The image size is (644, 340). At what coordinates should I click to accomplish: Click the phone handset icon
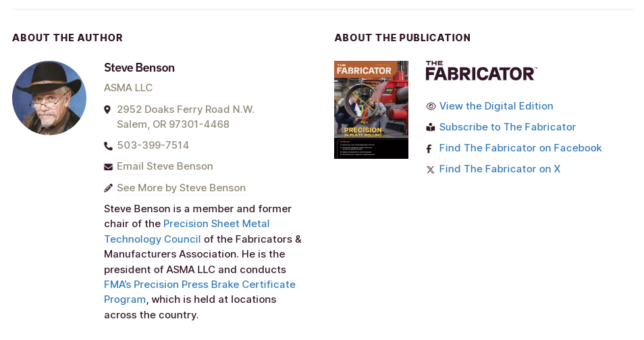pos(108,145)
